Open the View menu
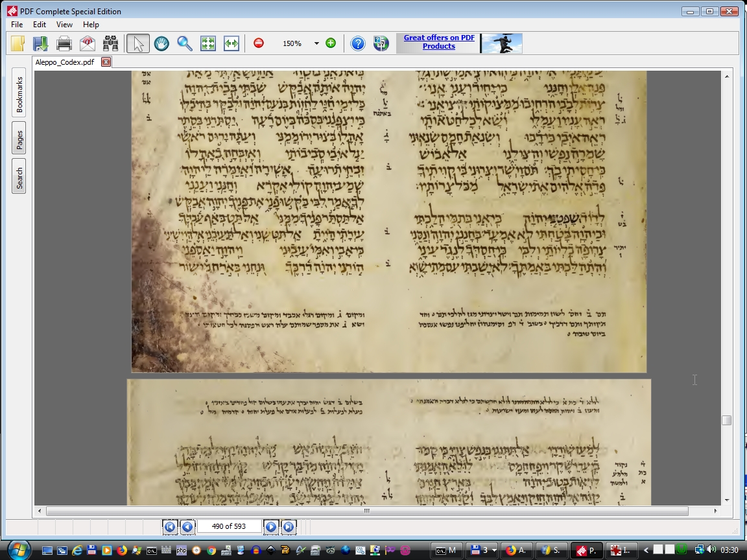 (x=64, y=25)
